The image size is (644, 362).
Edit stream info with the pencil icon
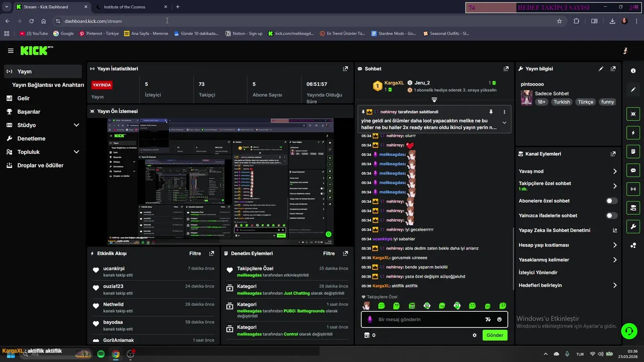[x=601, y=69]
